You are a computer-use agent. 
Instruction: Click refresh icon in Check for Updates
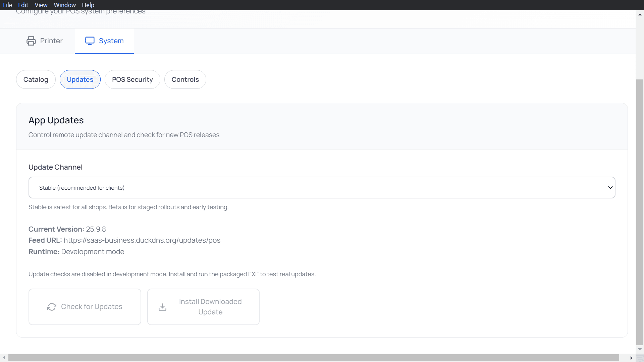(x=52, y=307)
